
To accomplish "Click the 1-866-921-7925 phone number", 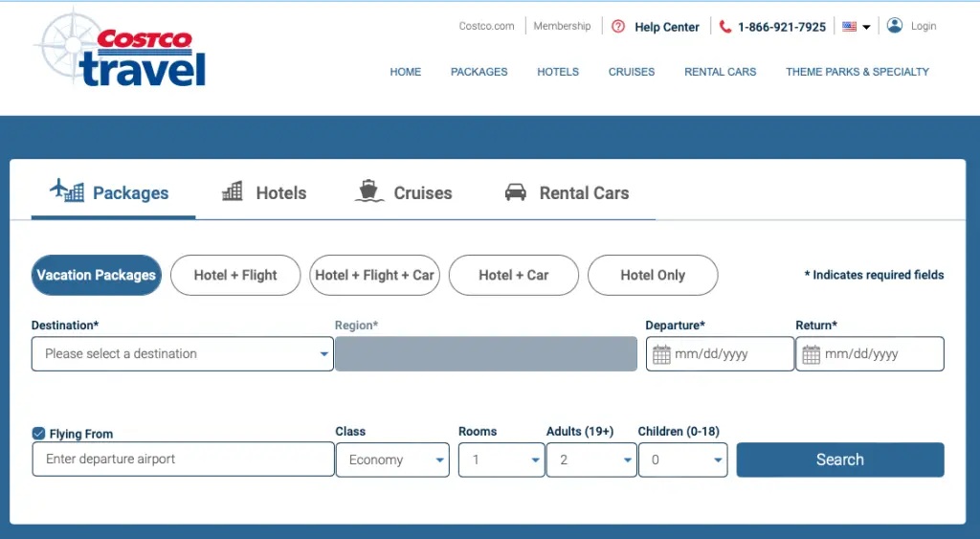I will click(782, 27).
